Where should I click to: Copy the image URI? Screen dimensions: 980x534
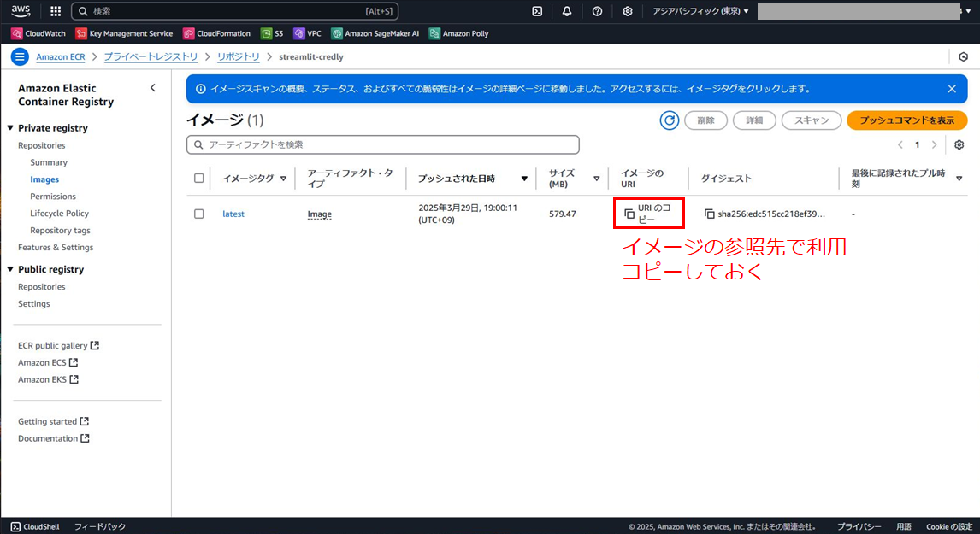(x=646, y=214)
